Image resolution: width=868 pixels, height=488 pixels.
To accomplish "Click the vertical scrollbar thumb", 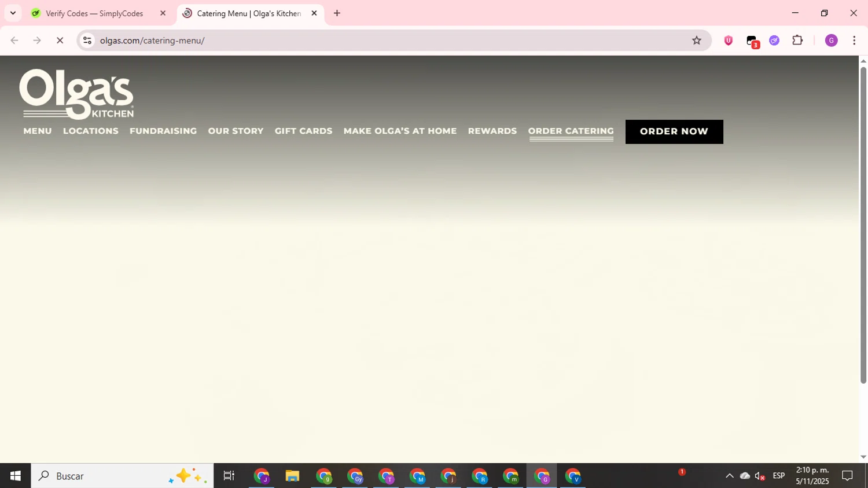I will (863, 225).
